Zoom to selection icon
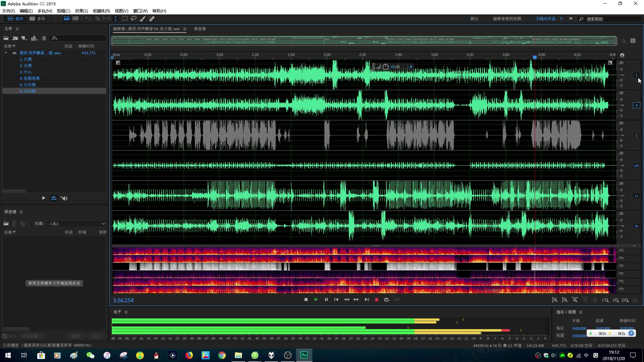Viewport: 644px width, 362px height. [x=625, y=300]
